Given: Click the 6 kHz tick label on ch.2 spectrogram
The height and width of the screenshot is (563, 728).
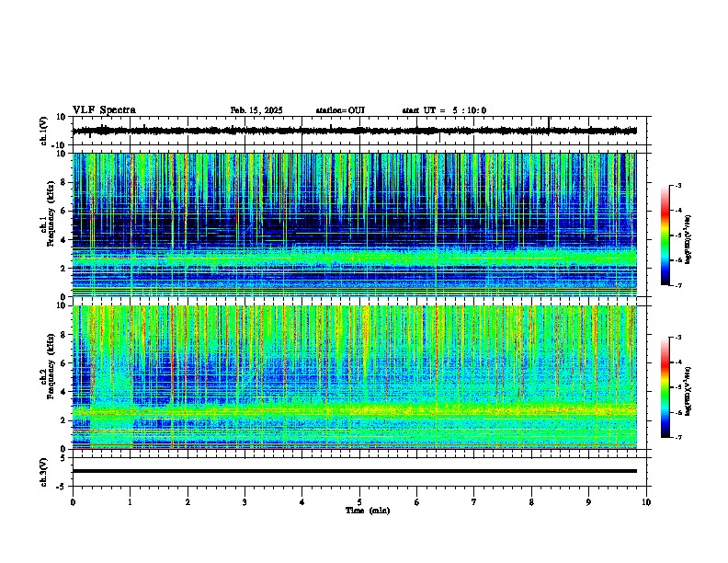Looking at the screenshot, I should pyautogui.click(x=63, y=363).
